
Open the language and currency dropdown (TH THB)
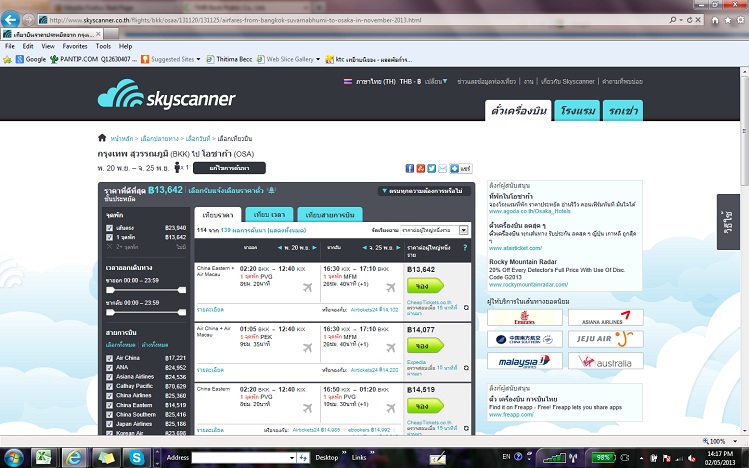(396, 81)
